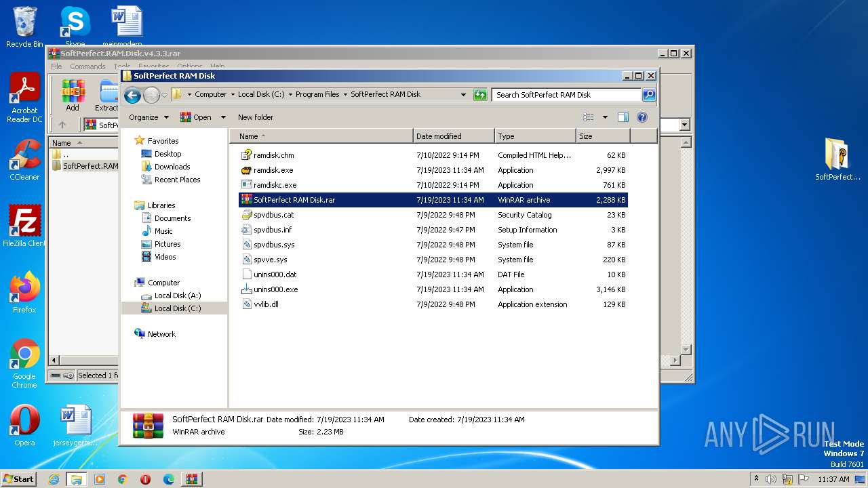Expand the Computer breadcrumb arrow

click(233, 95)
